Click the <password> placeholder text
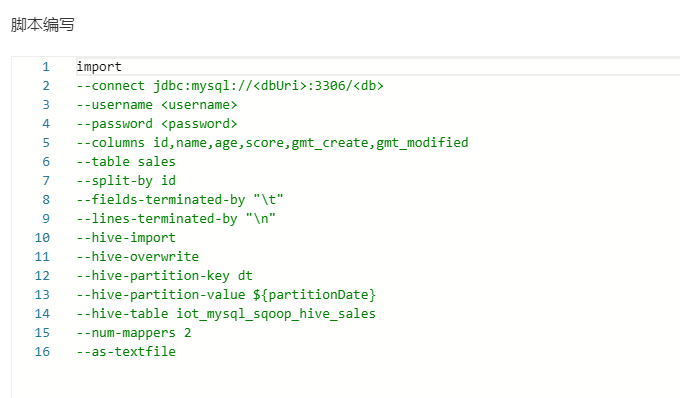680x398 pixels. click(x=199, y=124)
